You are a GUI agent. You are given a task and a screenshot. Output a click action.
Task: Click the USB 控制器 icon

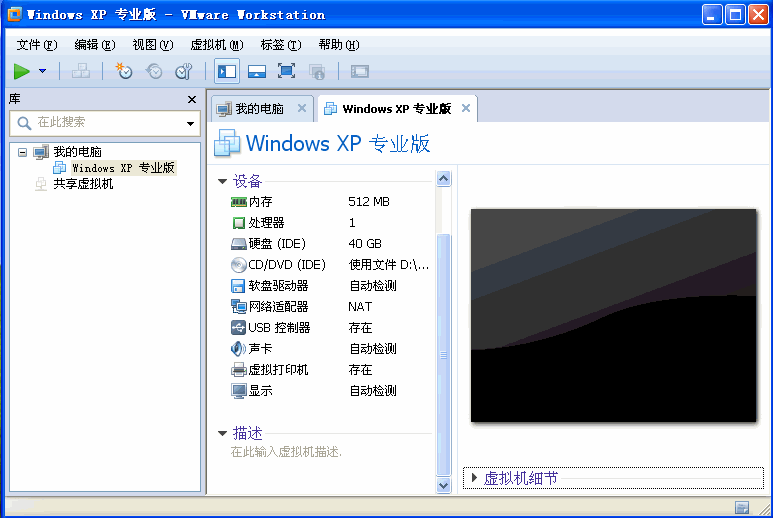[x=238, y=328]
